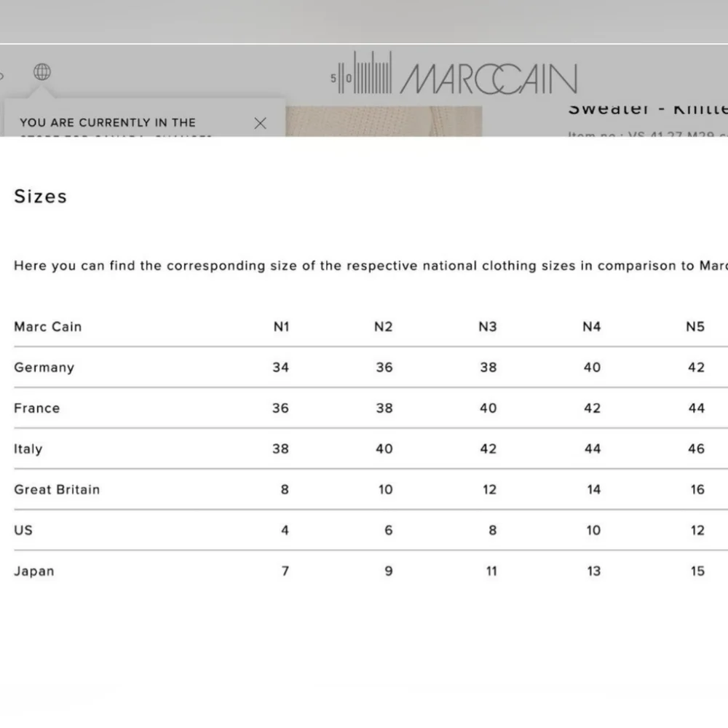The image size is (728, 728).
Task: Select Italy size 42 under N3
Action: 488,449
